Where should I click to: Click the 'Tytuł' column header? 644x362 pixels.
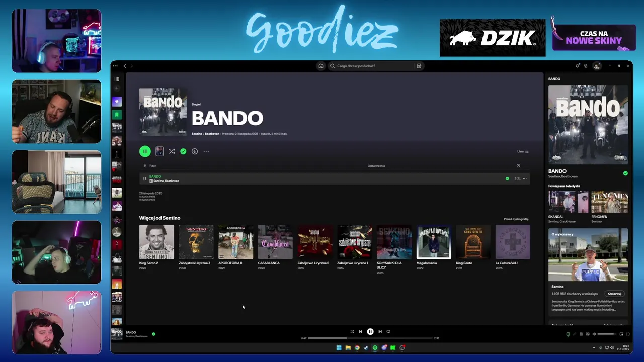pyautogui.click(x=152, y=166)
